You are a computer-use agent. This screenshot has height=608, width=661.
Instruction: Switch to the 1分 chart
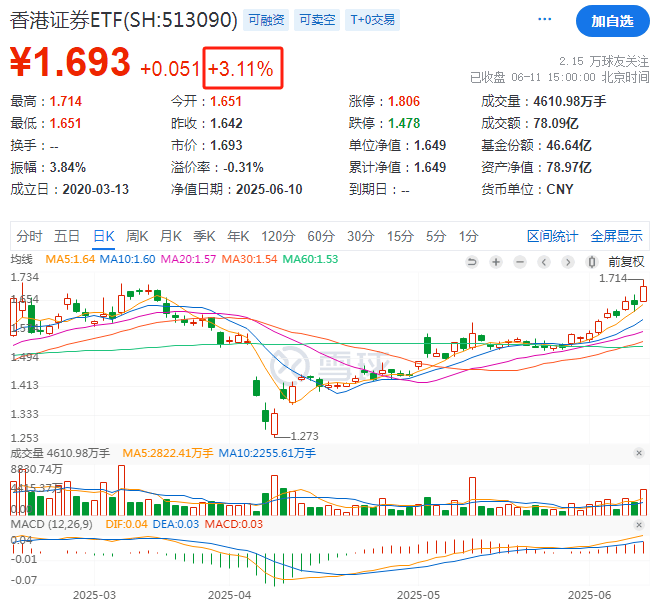pos(468,236)
